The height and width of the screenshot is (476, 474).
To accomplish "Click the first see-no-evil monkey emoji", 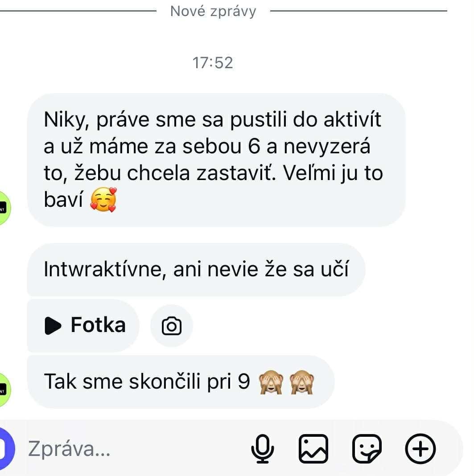I will coord(271,382).
